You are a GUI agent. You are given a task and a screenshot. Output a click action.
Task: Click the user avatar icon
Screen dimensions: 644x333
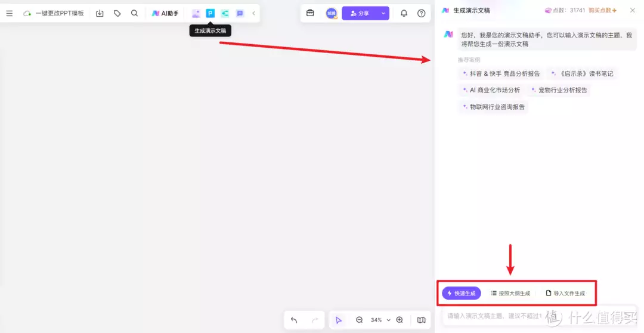[332, 13]
